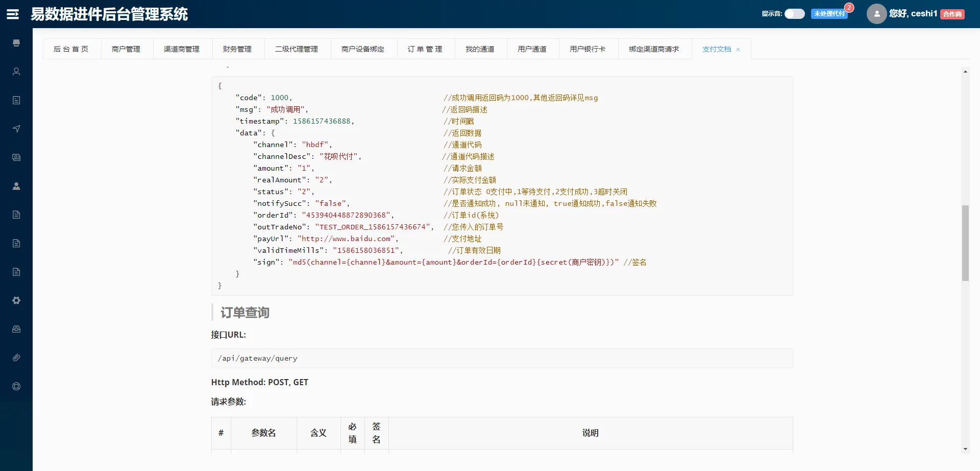The width and height of the screenshot is (980, 471).
Task: Open the 未处理代付 notification badge
Action: coord(829,14)
